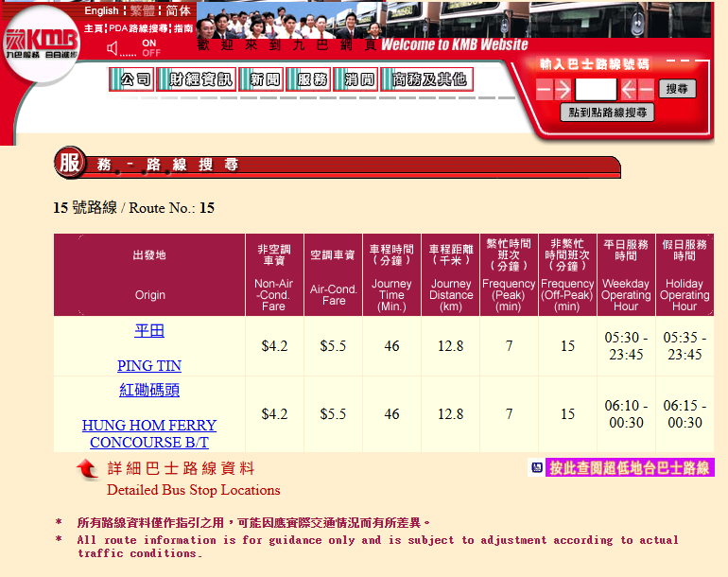Click the 搜尋 search button
Image resolution: width=728 pixels, height=577 pixels.
click(677, 89)
